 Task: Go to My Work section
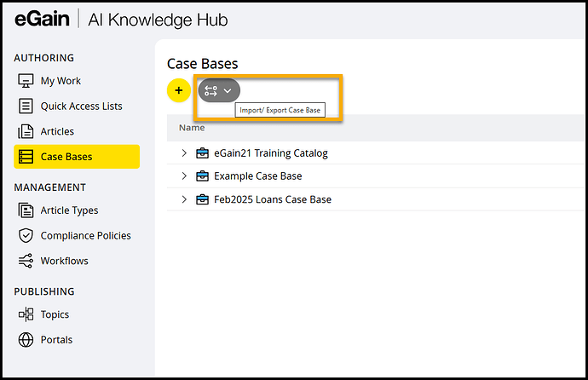(61, 81)
